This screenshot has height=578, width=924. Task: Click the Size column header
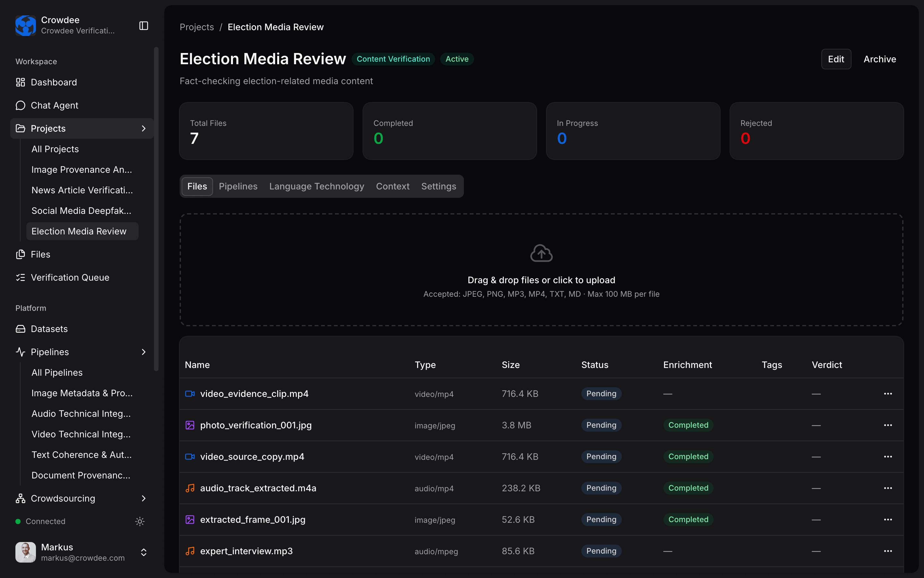tap(510, 365)
